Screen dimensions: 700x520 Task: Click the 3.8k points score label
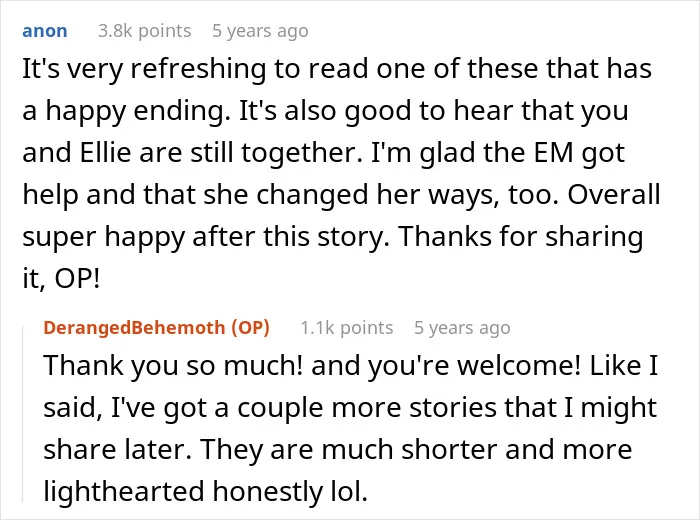145,31
